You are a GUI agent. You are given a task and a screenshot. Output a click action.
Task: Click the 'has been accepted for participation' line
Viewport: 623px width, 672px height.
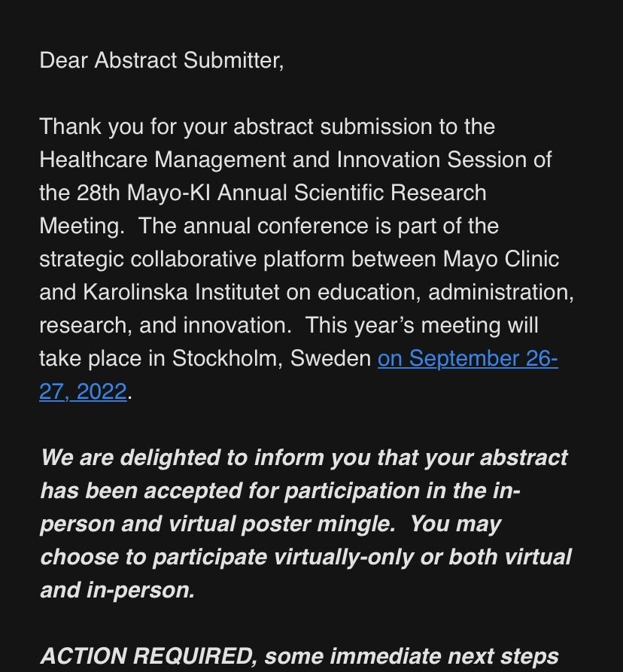280,491
